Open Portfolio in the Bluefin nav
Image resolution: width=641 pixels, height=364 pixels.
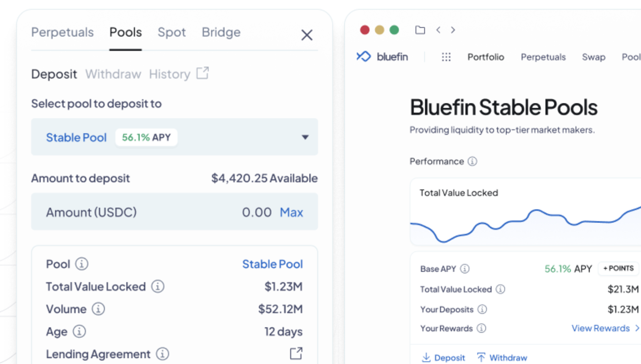pyautogui.click(x=486, y=57)
